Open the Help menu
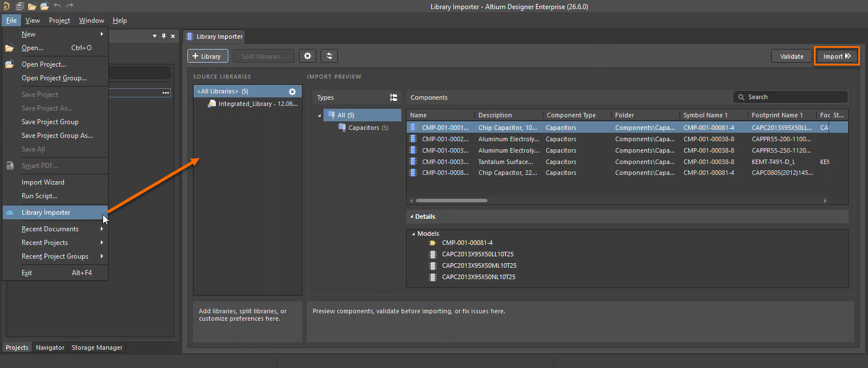 click(120, 21)
